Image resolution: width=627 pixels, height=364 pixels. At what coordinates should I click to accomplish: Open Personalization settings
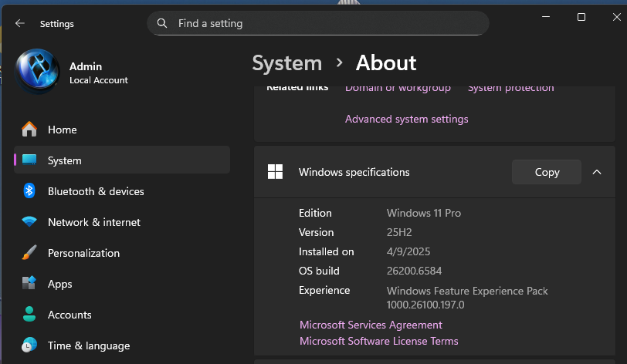tap(122, 252)
